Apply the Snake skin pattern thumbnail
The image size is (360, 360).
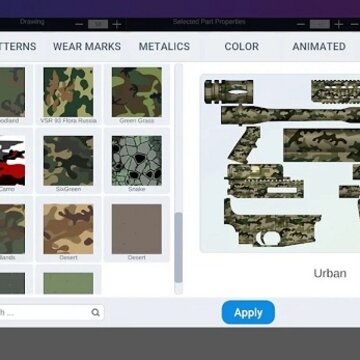pyautogui.click(x=137, y=160)
